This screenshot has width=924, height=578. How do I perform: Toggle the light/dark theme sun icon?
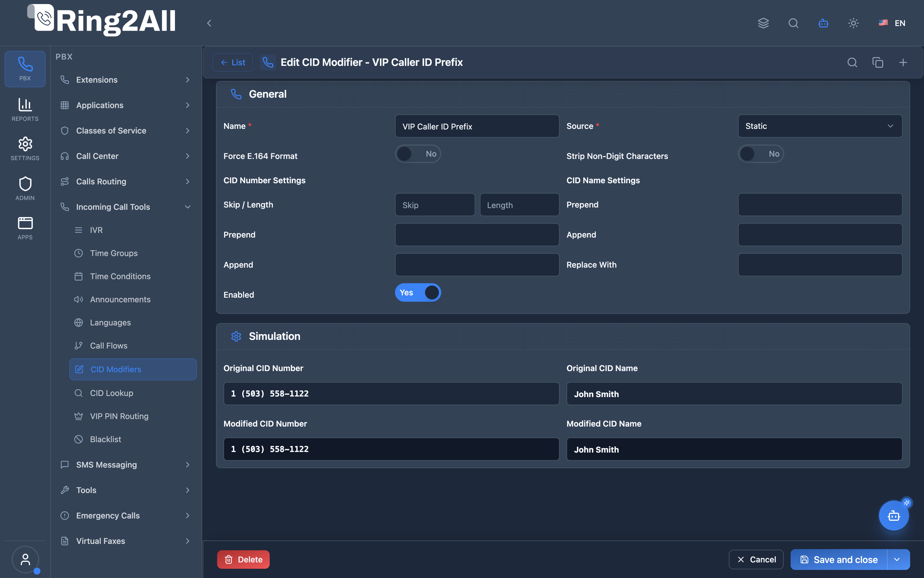tap(853, 23)
